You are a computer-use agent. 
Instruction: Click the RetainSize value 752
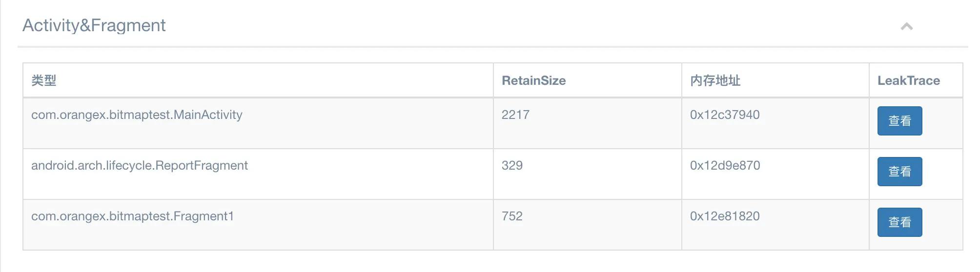(x=512, y=216)
